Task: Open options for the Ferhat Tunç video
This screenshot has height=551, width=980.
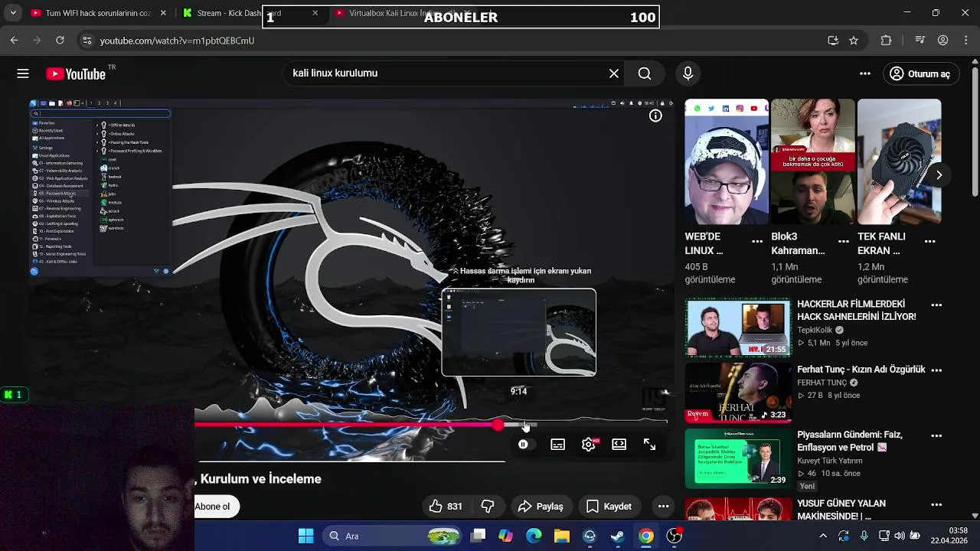Action: point(936,370)
